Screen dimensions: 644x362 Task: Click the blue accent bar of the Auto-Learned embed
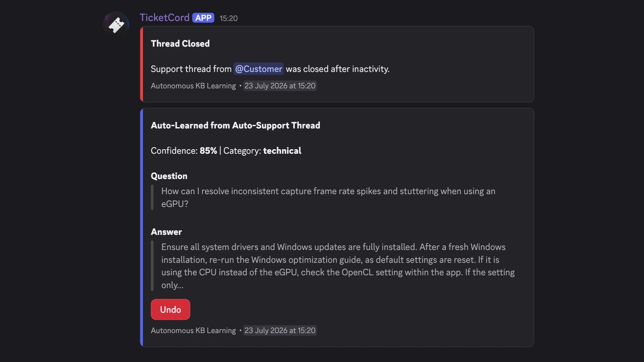[142, 227]
